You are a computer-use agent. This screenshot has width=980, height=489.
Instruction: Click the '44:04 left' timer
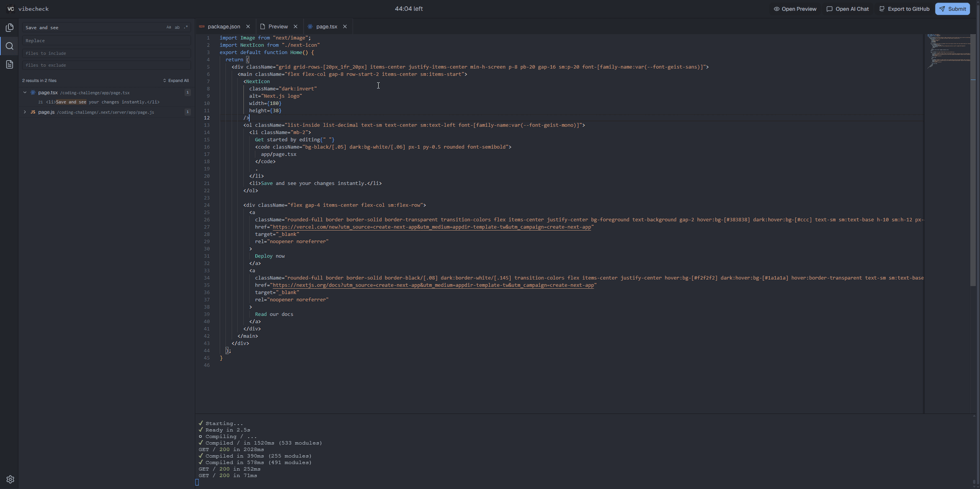coord(409,9)
